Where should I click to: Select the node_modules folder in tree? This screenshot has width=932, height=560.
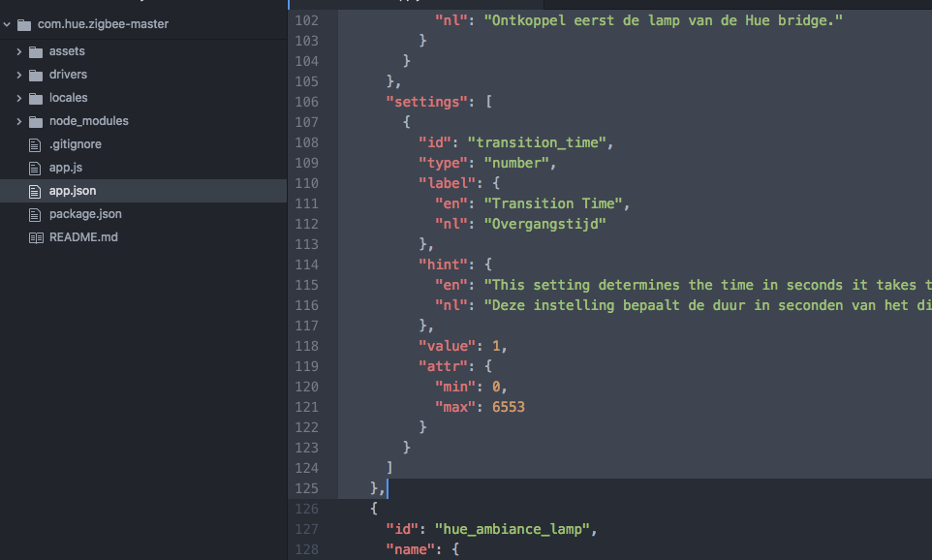89,121
